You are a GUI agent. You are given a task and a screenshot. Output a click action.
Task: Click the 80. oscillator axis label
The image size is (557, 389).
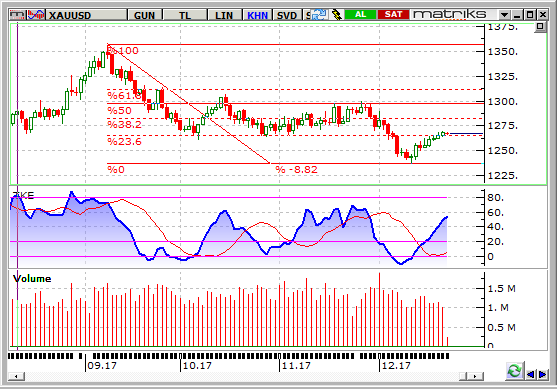(496, 198)
